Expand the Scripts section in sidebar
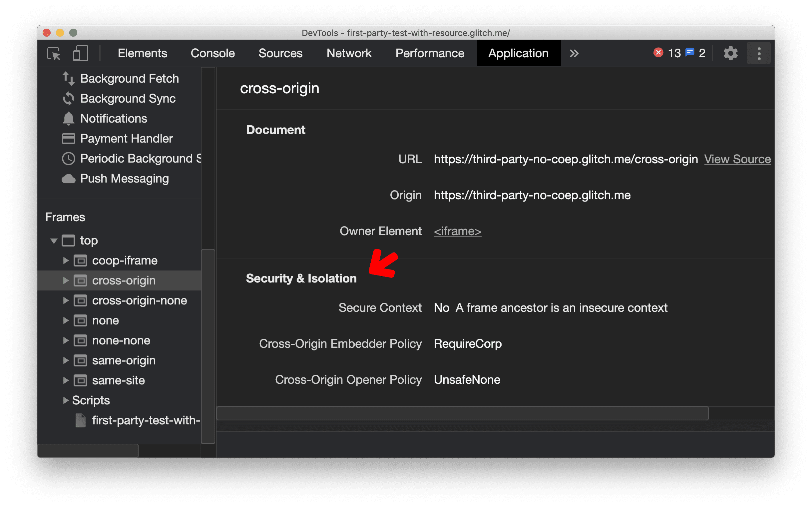Viewport: 812px width, 507px height. click(66, 401)
